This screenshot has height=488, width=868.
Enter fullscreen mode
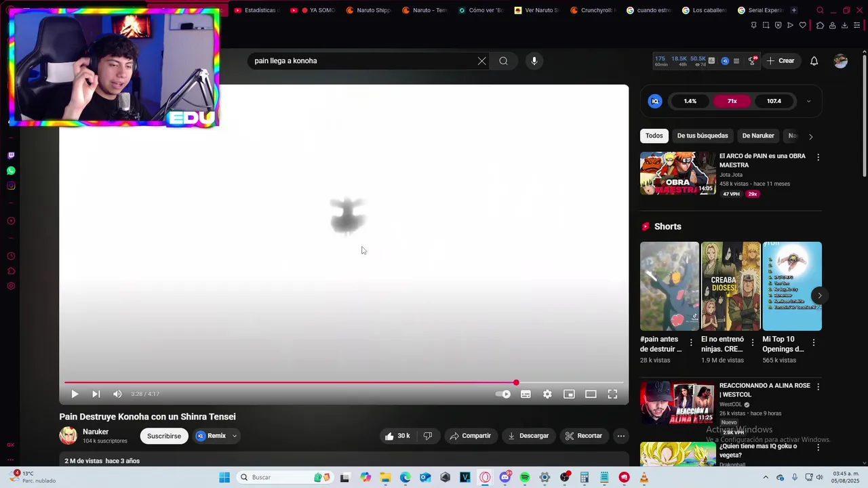pyautogui.click(x=612, y=394)
